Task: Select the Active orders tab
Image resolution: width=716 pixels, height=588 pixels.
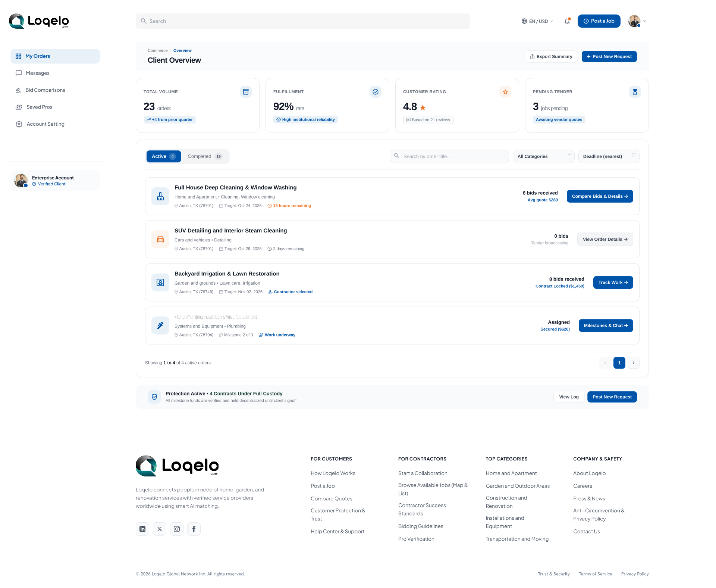Action: [x=164, y=157]
